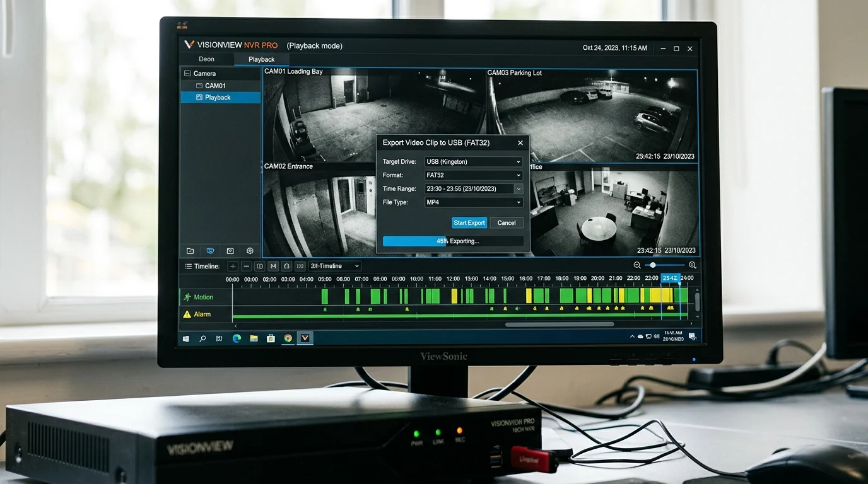The image size is (868, 484).
Task: Open Microsoft Store from taskbar
Action: click(x=271, y=338)
